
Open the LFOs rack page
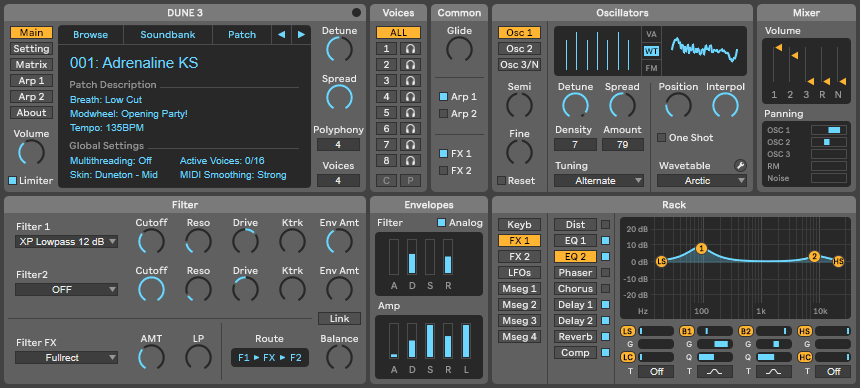coord(519,273)
